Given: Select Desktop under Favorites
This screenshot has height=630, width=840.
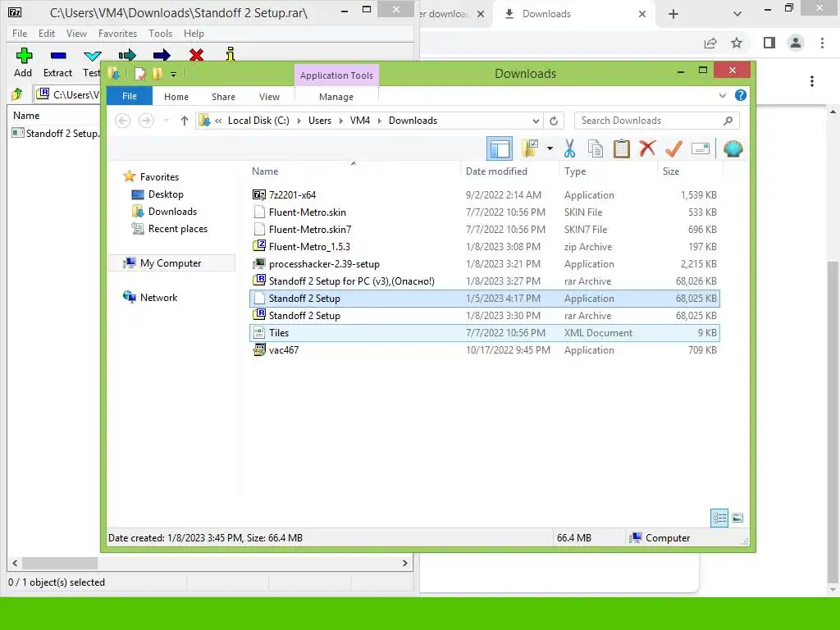Looking at the screenshot, I should click(x=166, y=194).
